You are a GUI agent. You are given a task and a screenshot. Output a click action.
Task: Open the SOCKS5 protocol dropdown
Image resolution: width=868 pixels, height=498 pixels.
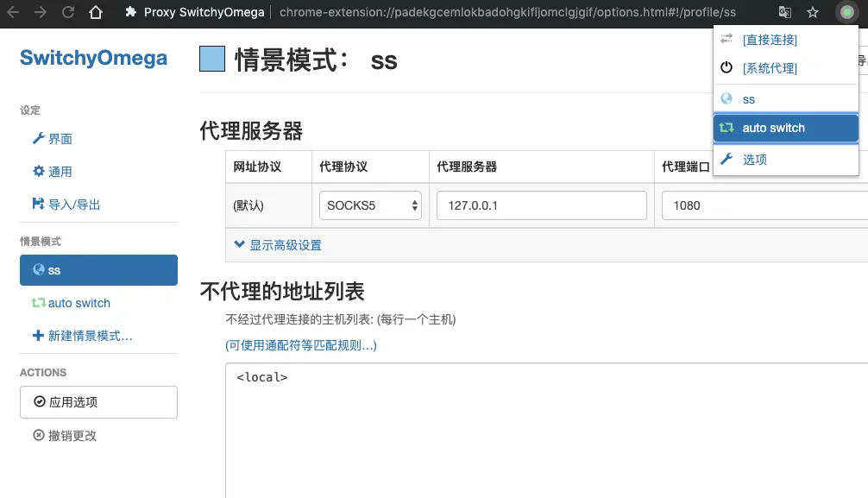[370, 205]
